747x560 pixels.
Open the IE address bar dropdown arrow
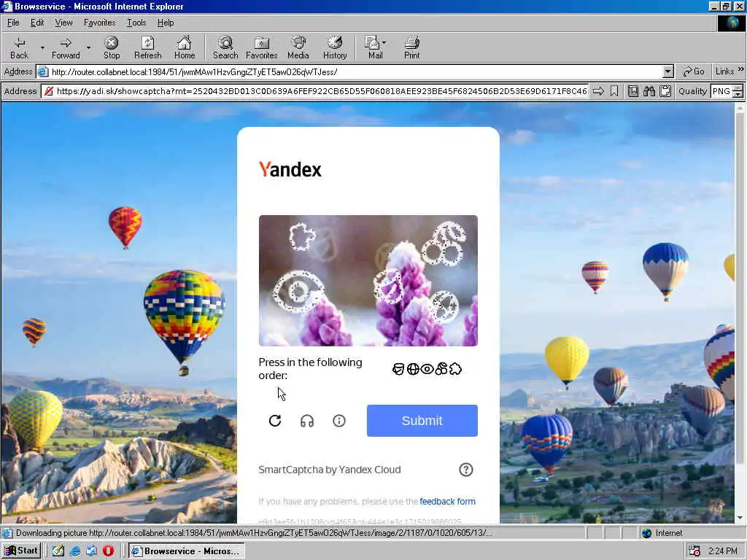[x=668, y=72]
